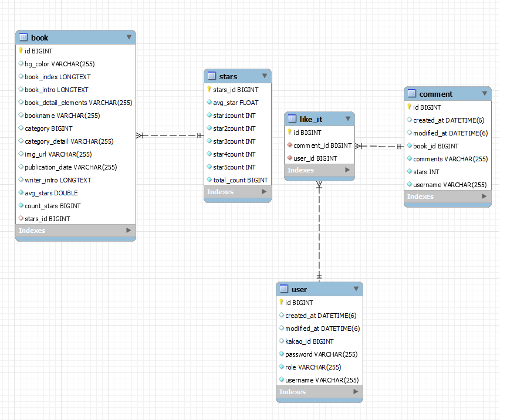The image size is (507, 420).
Task: Collapse the stars table with header arrow
Action: click(x=265, y=76)
